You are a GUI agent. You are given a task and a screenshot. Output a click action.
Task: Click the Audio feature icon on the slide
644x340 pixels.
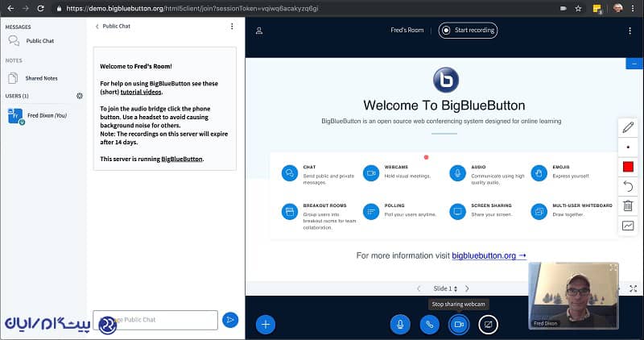457,173
